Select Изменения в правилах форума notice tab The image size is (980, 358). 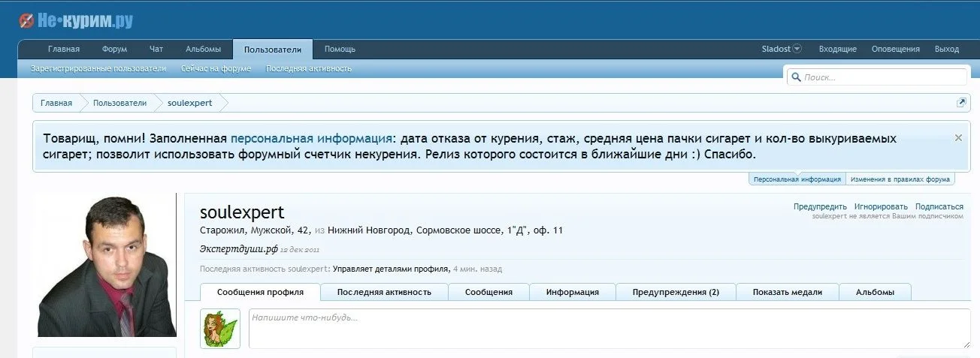pos(900,179)
